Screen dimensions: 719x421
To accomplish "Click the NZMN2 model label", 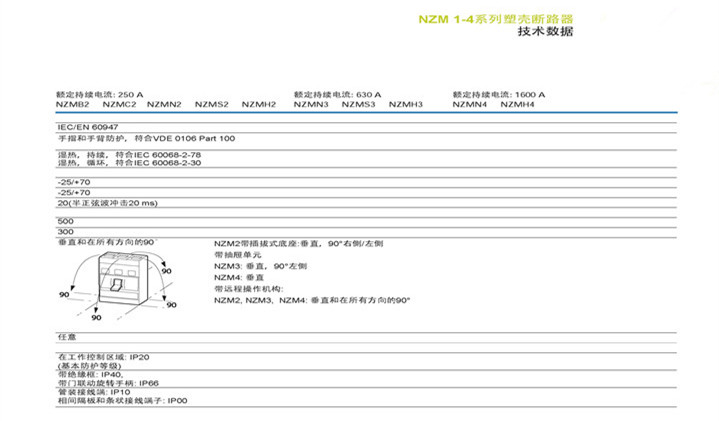I will click(164, 104).
